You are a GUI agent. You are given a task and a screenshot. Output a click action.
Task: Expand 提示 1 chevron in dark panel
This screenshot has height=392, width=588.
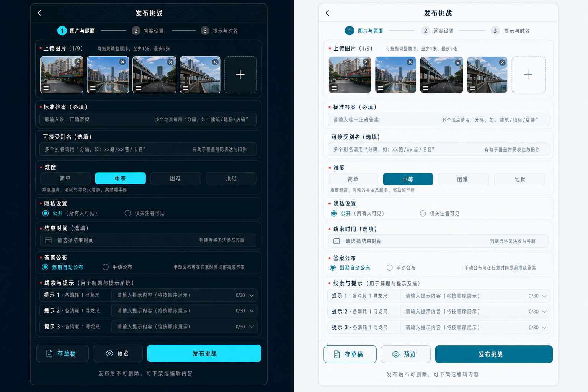252,296
